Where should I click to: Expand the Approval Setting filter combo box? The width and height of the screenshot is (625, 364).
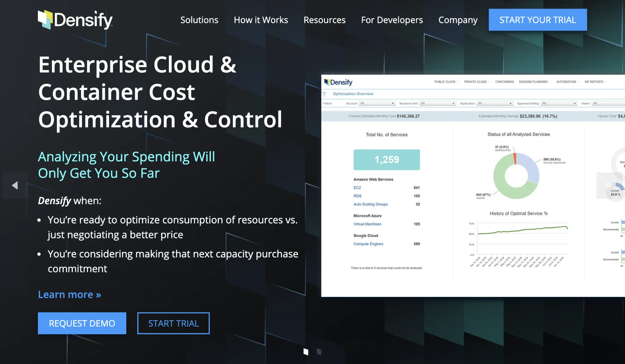(559, 103)
